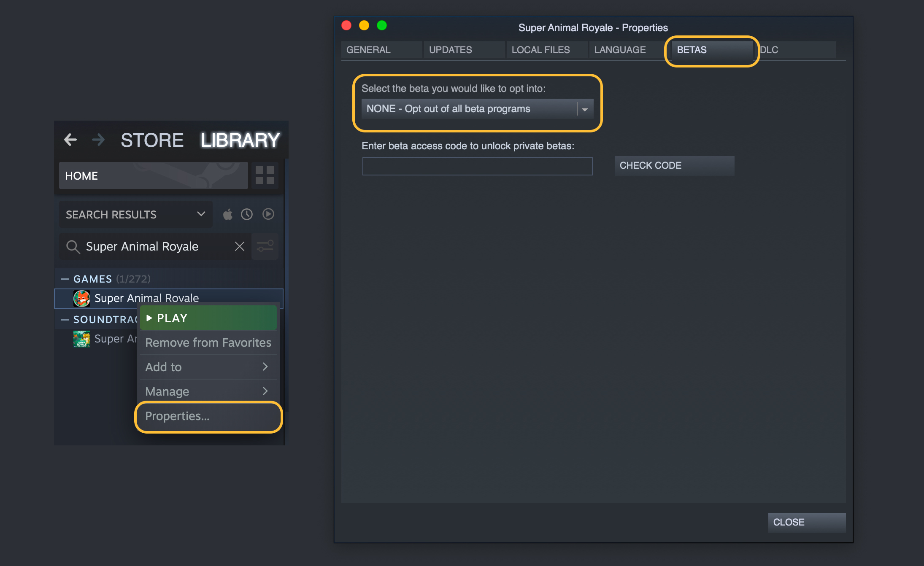Screen dimensions: 924x566
Task: Click the HOME button in library
Action: (x=154, y=175)
